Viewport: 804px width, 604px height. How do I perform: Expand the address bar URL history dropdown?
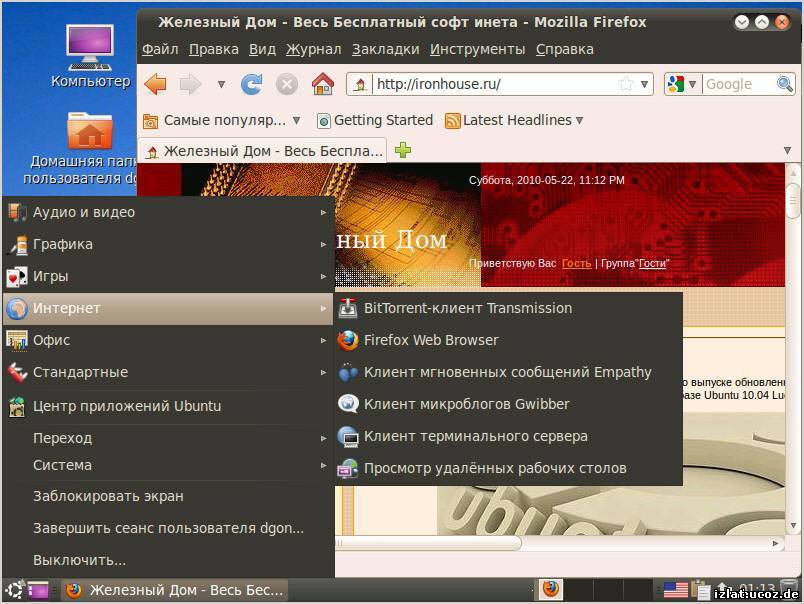(x=645, y=84)
